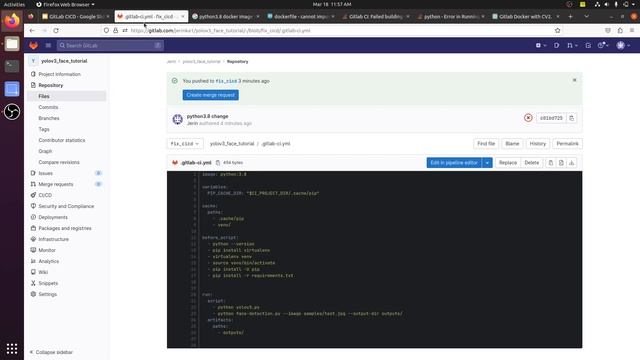The height and width of the screenshot is (360, 640).
Task: Click Edit in pipeline editor button
Action: click(454, 163)
